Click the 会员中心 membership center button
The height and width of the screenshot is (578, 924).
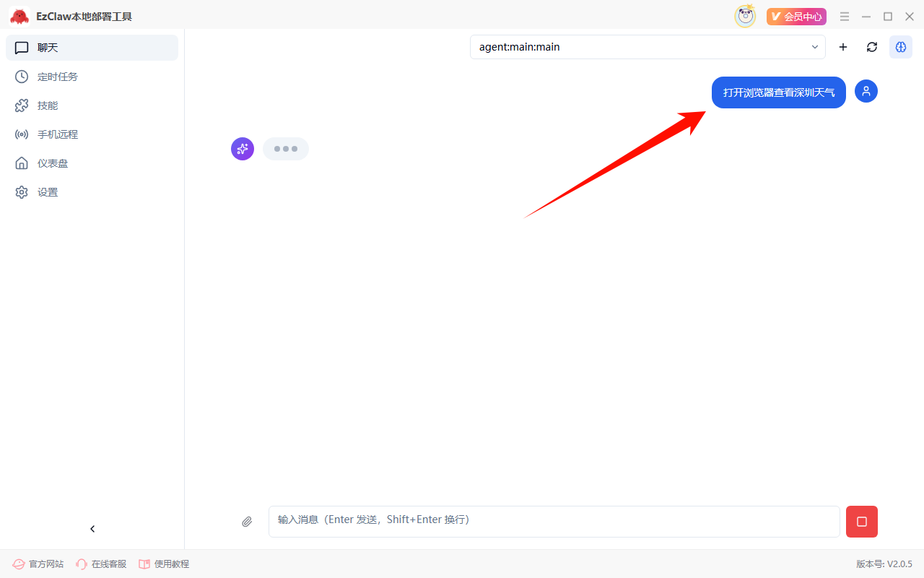pyautogui.click(x=796, y=17)
